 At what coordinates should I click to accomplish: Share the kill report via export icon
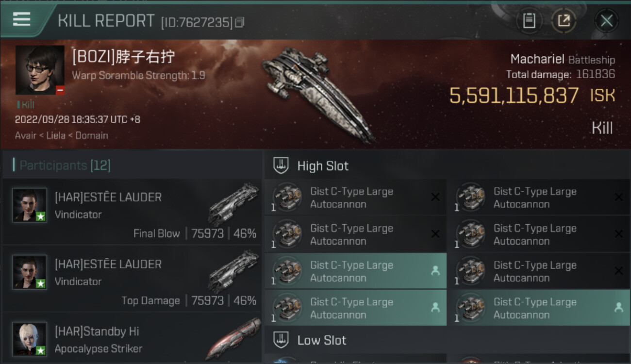[564, 21]
